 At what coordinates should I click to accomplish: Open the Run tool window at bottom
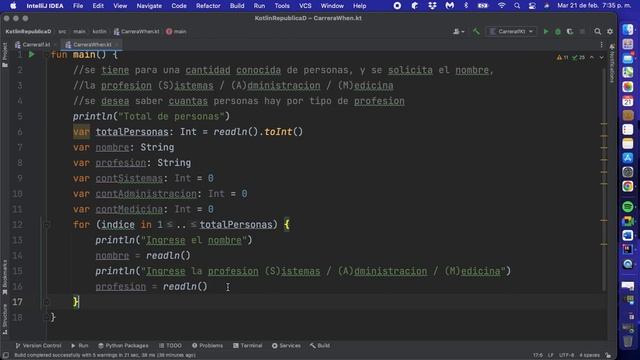tap(80, 346)
